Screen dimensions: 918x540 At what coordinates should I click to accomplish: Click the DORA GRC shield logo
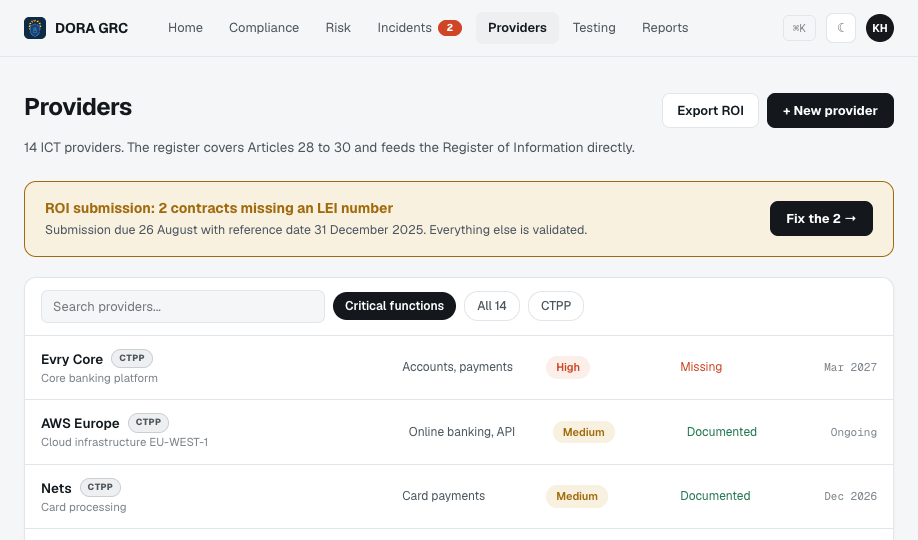(35, 28)
